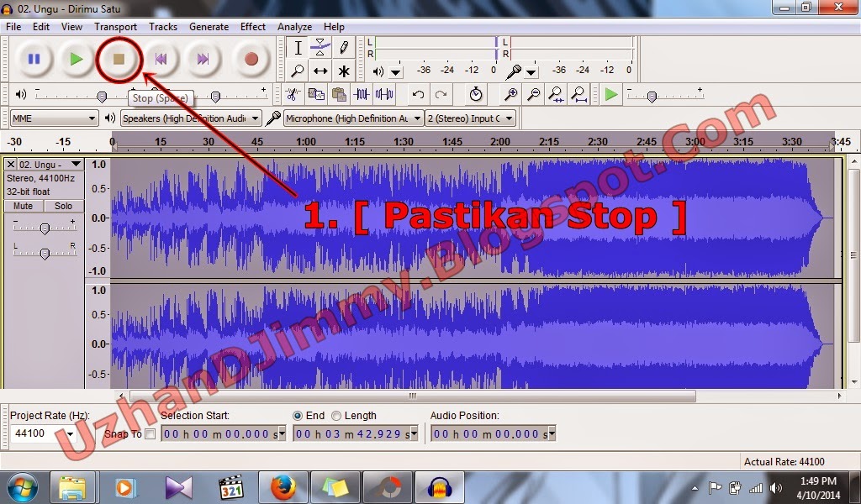Open the input meter dropdown arrow
The image size is (861, 504).
pyautogui.click(x=531, y=72)
